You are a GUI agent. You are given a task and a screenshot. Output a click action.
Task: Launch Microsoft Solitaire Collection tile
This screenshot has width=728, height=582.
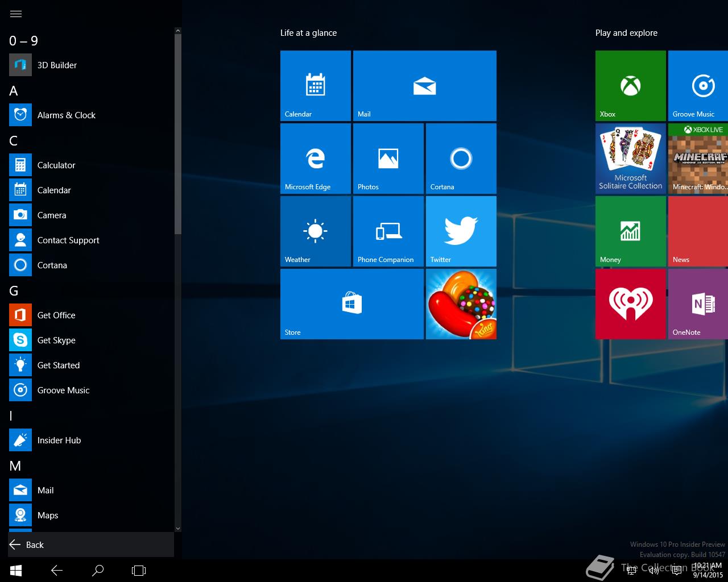631,159
